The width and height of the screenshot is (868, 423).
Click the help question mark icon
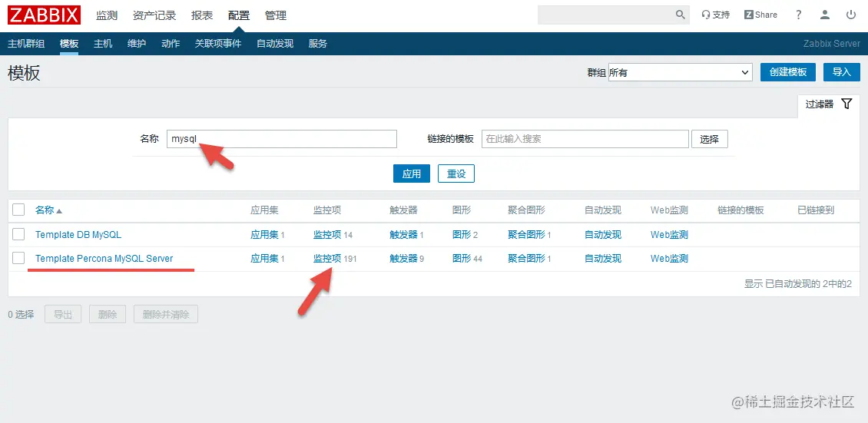pos(798,15)
